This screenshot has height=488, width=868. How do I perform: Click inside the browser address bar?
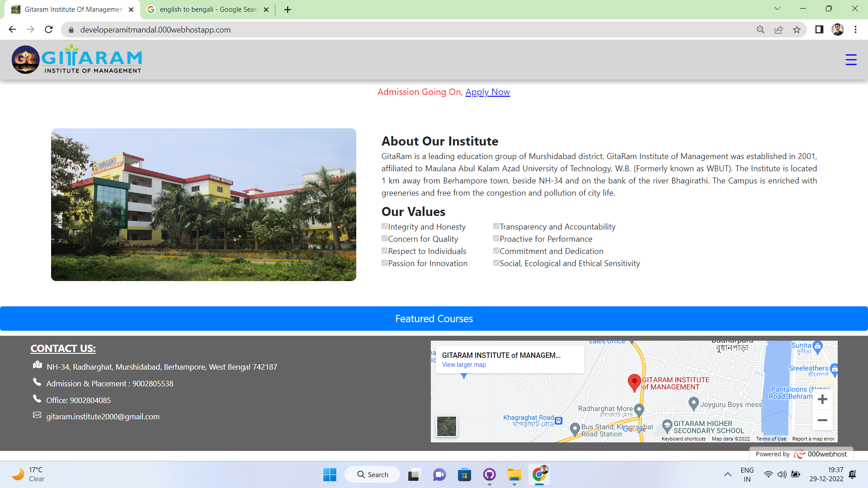(x=271, y=30)
